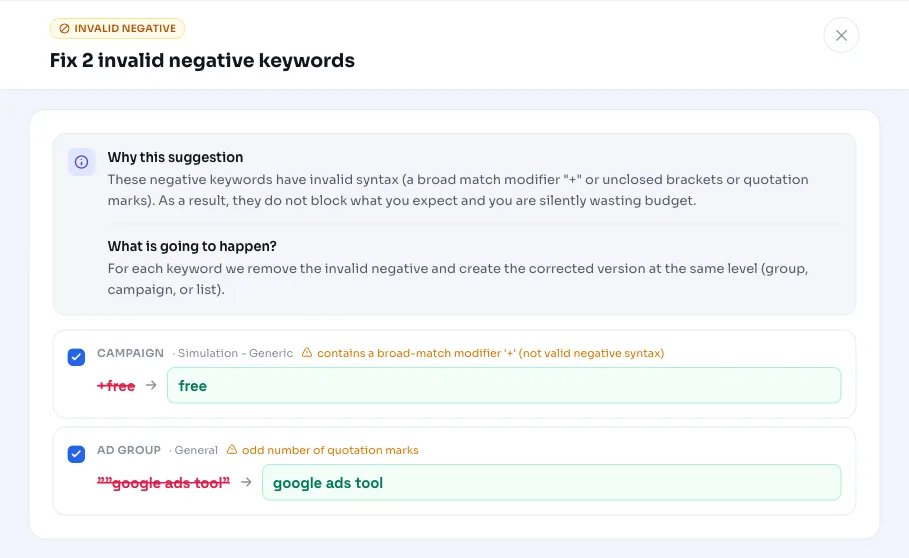Click the struck-through ""google ads tool" keyword
The image size is (909, 558).
click(163, 483)
